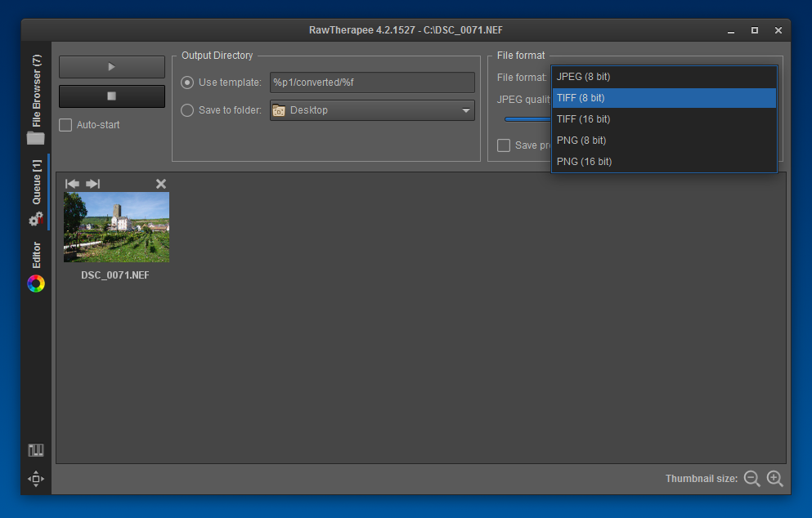Select the Use template radio button
Image resolution: width=812 pixels, height=518 pixels.
point(187,83)
